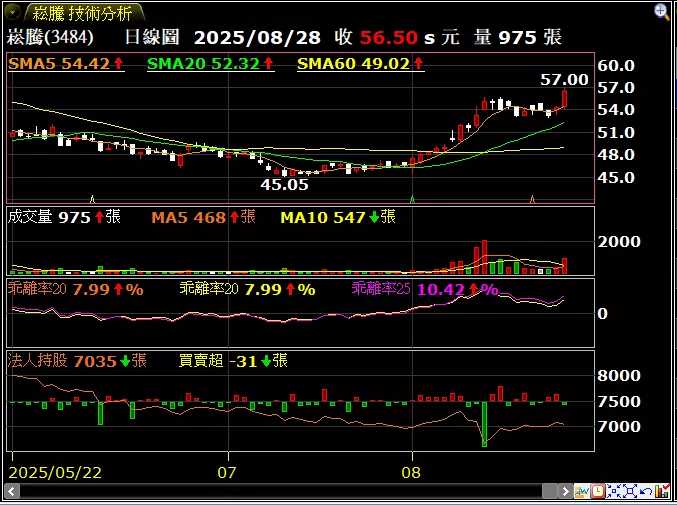Click the magnifier zoom icon at top right

662,12
